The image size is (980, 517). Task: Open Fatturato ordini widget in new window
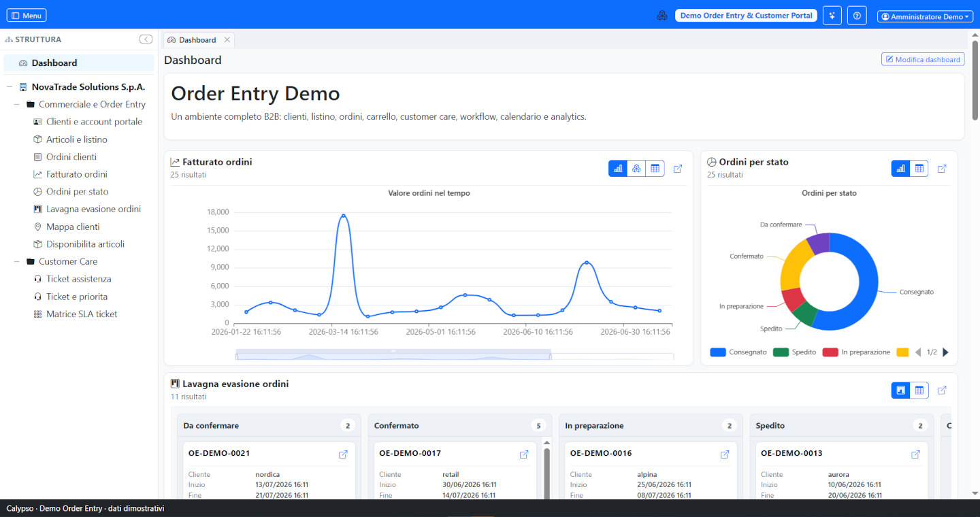(x=678, y=169)
